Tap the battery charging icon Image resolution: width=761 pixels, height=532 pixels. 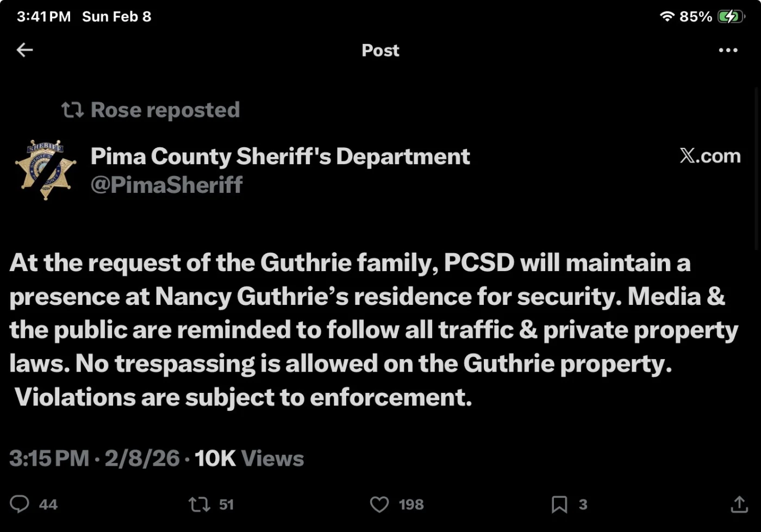click(729, 16)
